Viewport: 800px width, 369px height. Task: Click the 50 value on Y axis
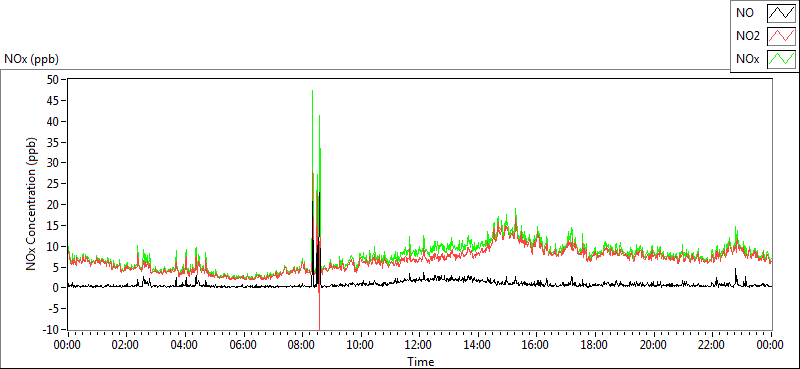coord(52,80)
